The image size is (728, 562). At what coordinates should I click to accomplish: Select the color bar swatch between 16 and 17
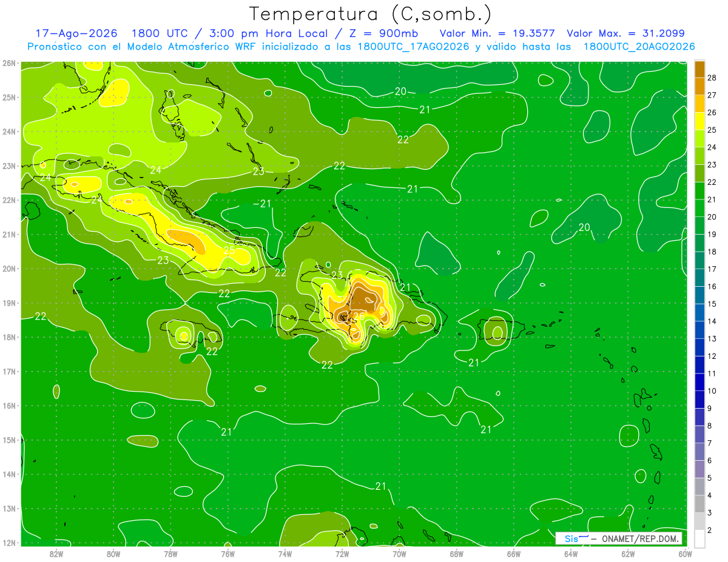[699, 277]
